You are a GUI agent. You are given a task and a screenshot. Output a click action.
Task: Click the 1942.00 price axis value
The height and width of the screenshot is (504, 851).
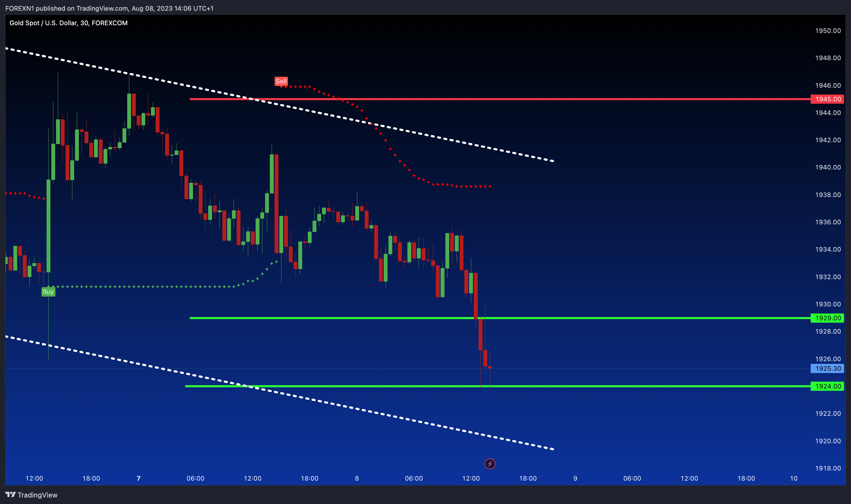pos(828,140)
